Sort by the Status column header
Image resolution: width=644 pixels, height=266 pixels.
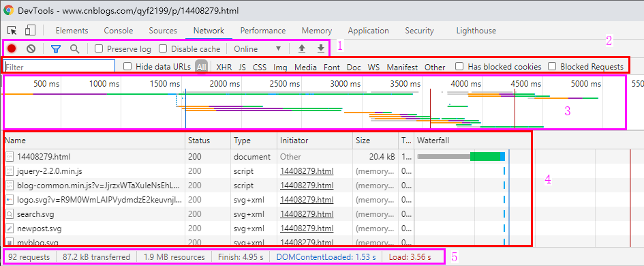[208, 141]
